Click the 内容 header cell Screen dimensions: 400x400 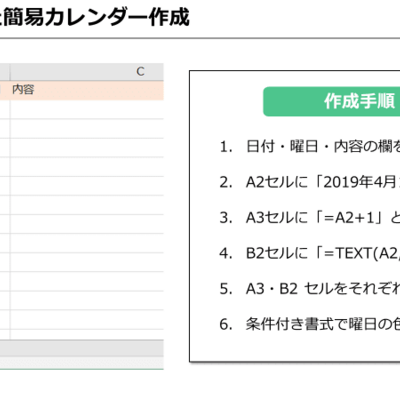[87, 90]
